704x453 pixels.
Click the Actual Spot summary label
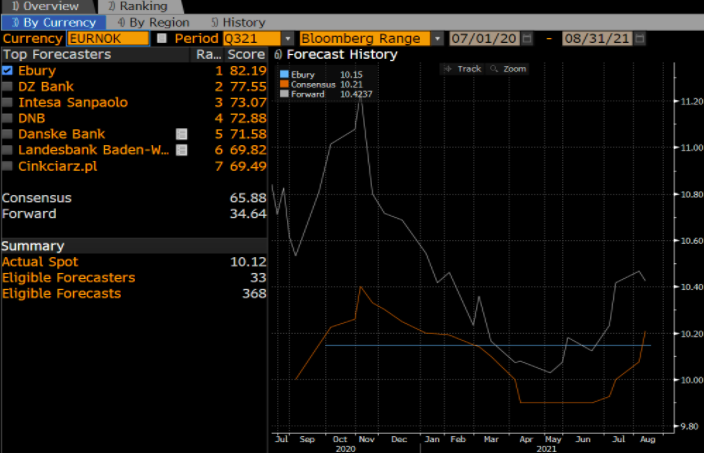click(40, 262)
